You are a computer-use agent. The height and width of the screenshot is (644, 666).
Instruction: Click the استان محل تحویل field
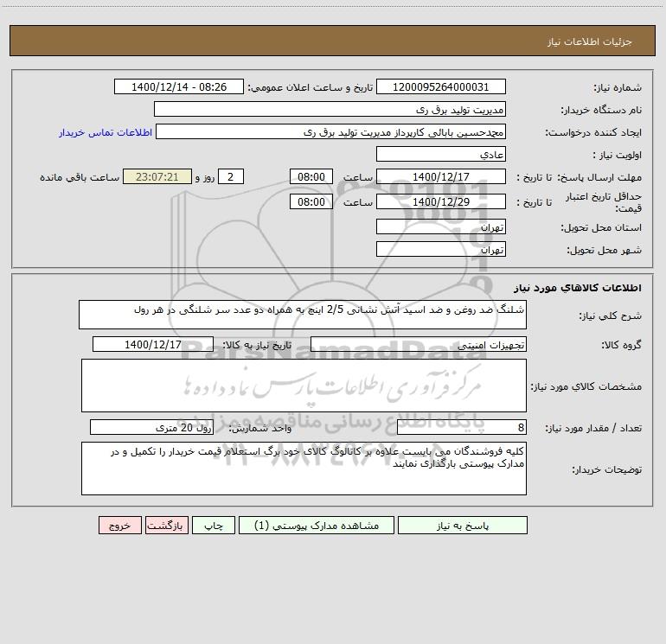tap(441, 226)
